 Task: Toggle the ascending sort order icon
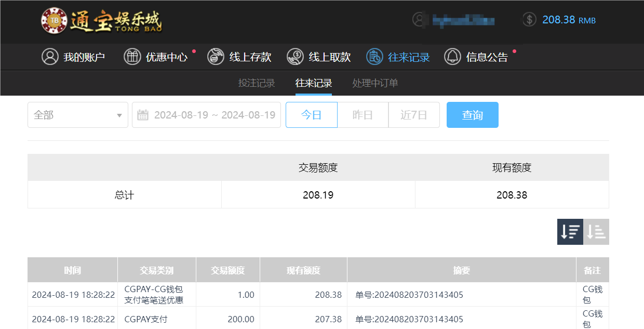pyautogui.click(x=596, y=232)
